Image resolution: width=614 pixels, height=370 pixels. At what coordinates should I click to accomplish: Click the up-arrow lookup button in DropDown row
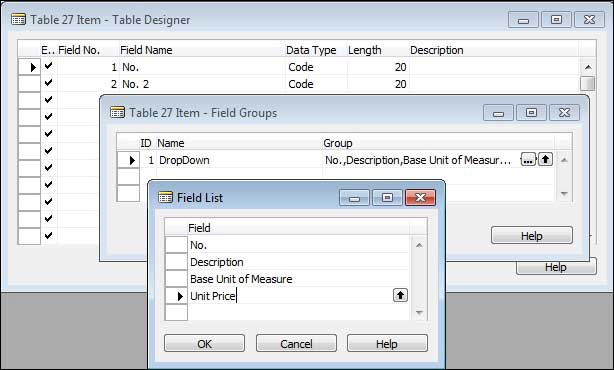[545, 159]
